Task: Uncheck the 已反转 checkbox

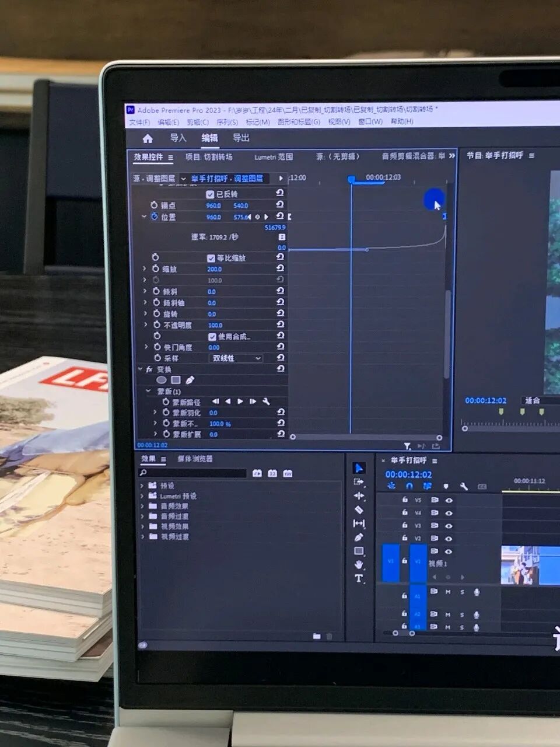Action: pyautogui.click(x=210, y=194)
